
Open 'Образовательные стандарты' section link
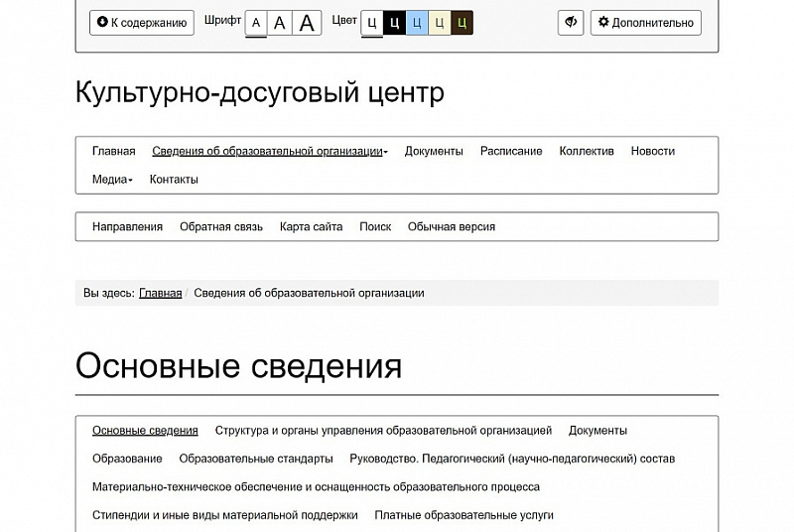tap(256, 459)
